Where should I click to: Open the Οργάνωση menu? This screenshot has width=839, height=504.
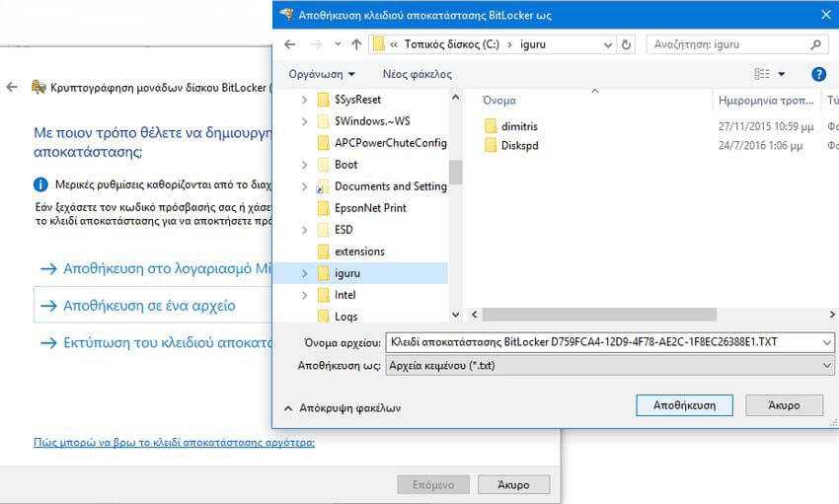click(x=321, y=74)
